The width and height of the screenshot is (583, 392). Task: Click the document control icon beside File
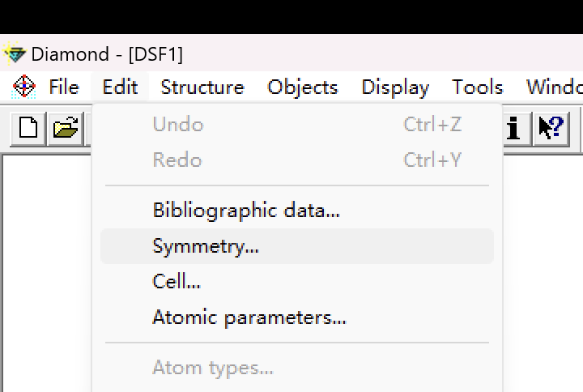pos(24,87)
